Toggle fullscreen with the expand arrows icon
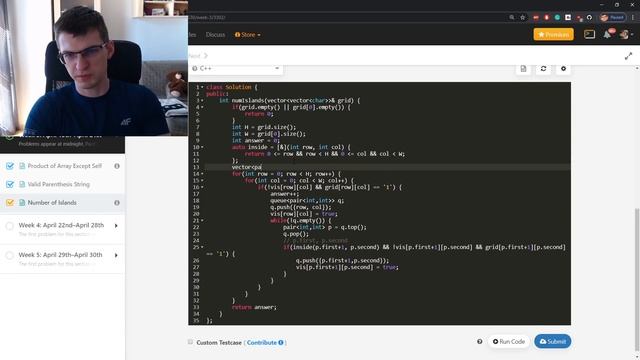The width and height of the screenshot is (640, 360). click(x=628, y=56)
